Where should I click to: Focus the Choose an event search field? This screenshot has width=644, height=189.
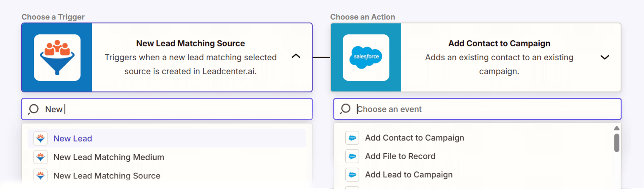point(477,109)
